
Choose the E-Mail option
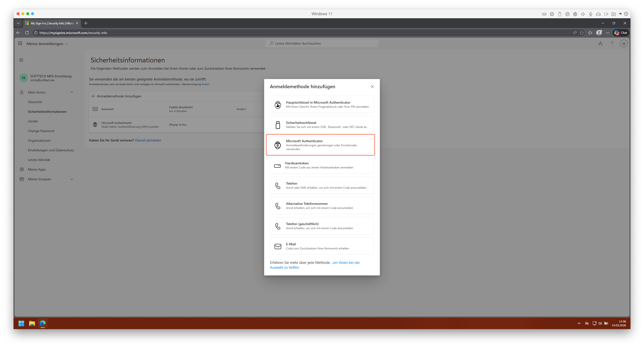pos(322,246)
